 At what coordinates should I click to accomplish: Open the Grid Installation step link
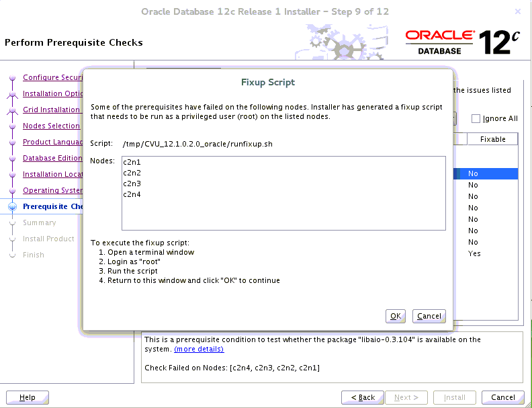tap(51, 110)
